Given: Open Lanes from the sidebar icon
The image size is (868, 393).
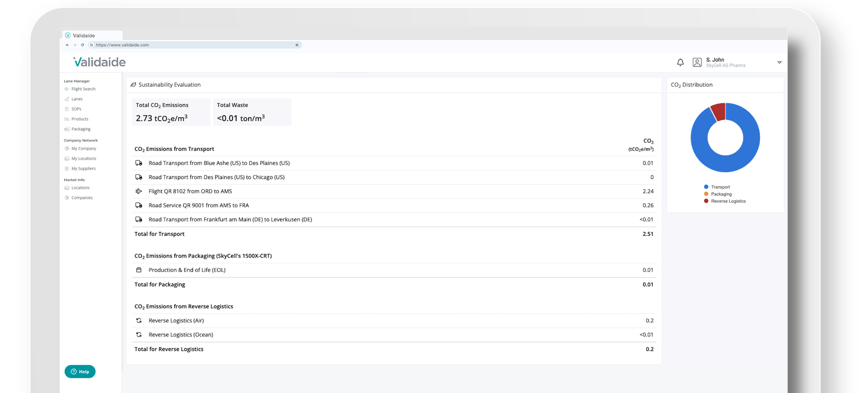Looking at the screenshot, I should click(67, 98).
